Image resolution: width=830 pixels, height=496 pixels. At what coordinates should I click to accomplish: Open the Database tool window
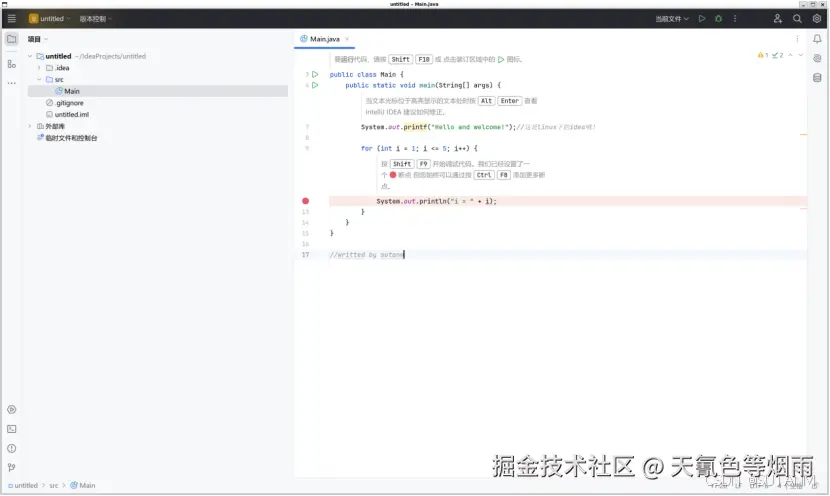pos(817,78)
